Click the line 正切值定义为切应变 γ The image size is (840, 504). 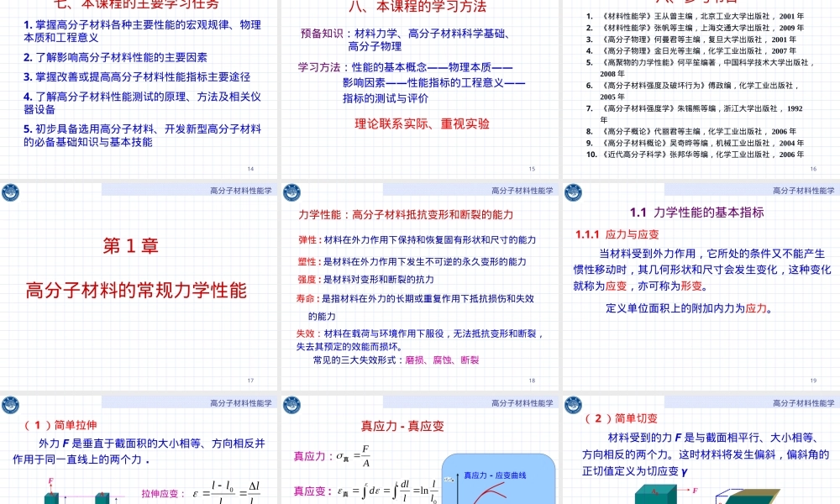click(x=635, y=470)
